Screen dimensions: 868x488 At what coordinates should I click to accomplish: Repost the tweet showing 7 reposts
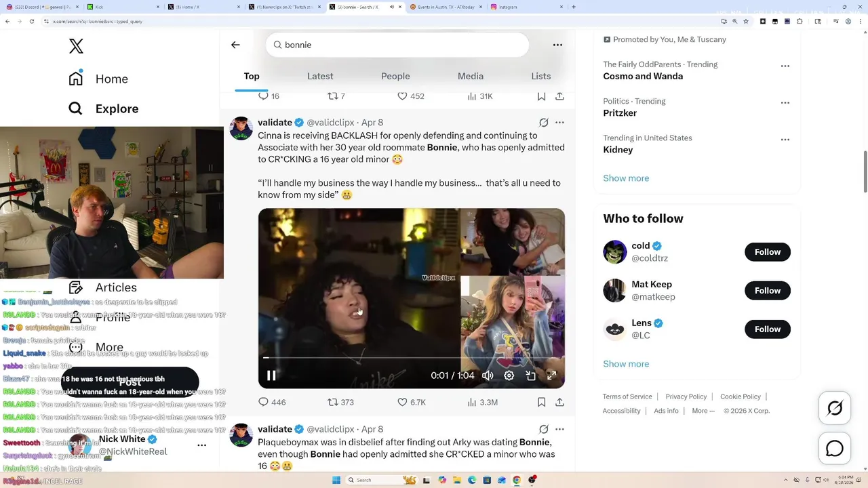[x=336, y=96]
